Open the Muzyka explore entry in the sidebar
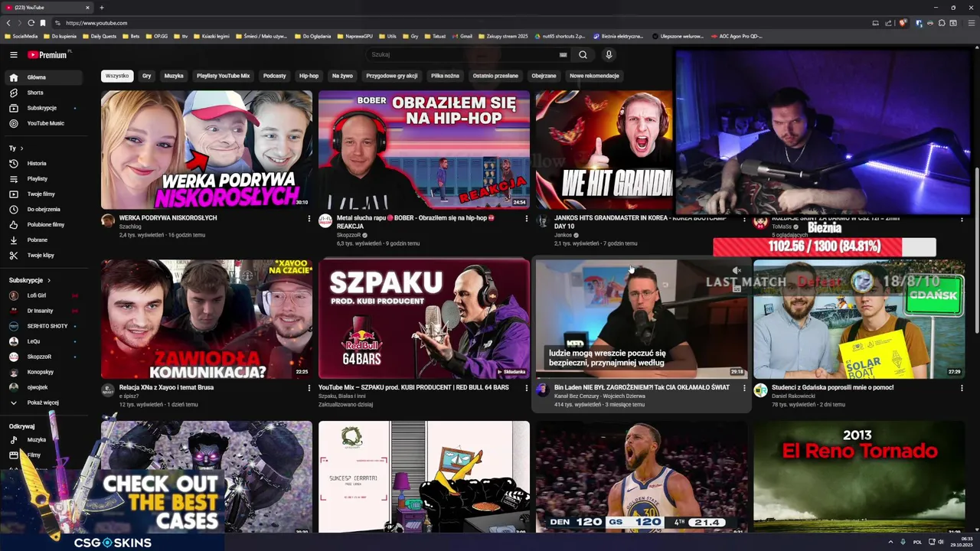Image resolution: width=980 pixels, height=551 pixels. tap(44, 440)
